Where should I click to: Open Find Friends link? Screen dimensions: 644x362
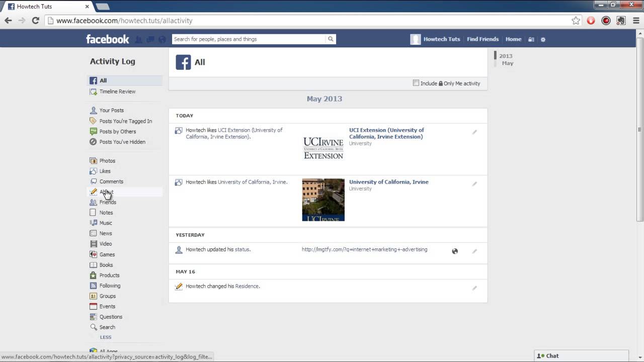pos(482,39)
